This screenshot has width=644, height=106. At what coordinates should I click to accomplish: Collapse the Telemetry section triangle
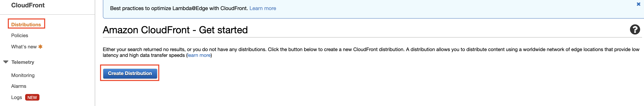(6, 62)
